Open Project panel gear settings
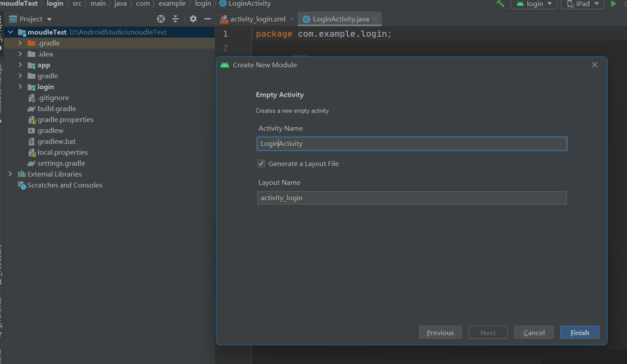Screen dimensions: 627x364 click(x=193, y=19)
